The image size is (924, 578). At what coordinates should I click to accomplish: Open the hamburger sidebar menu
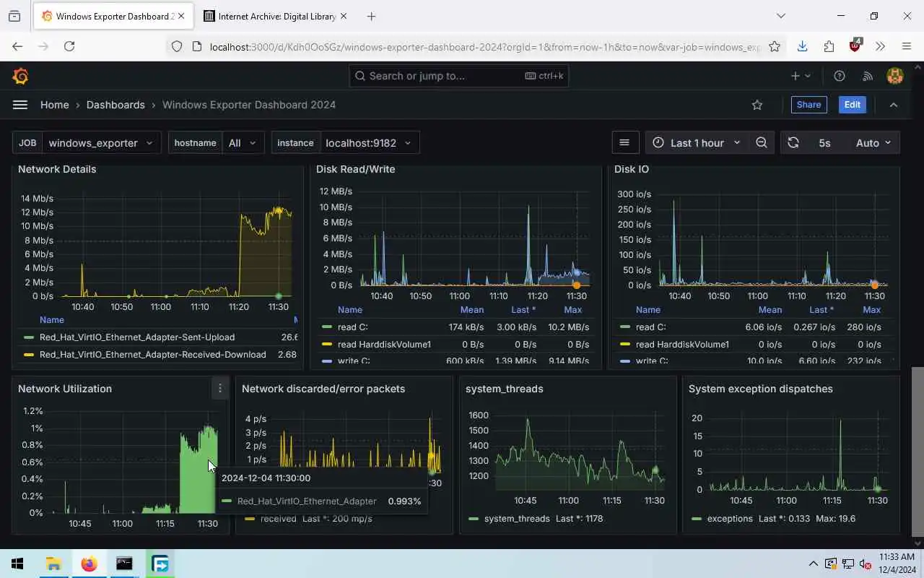click(x=20, y=105)
